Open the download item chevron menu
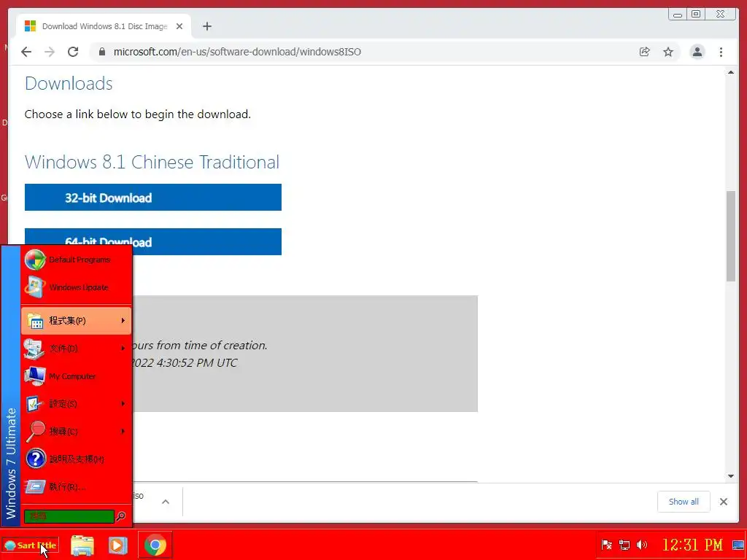Image resolution: width=747 pixels, height=560 pixels. tap(166, 502)
